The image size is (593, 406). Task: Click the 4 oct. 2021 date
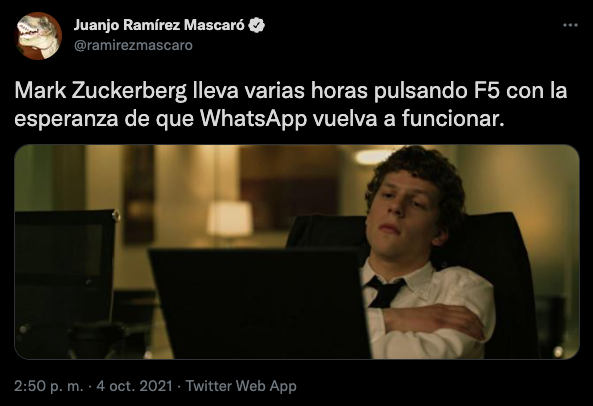click(134, 386)
